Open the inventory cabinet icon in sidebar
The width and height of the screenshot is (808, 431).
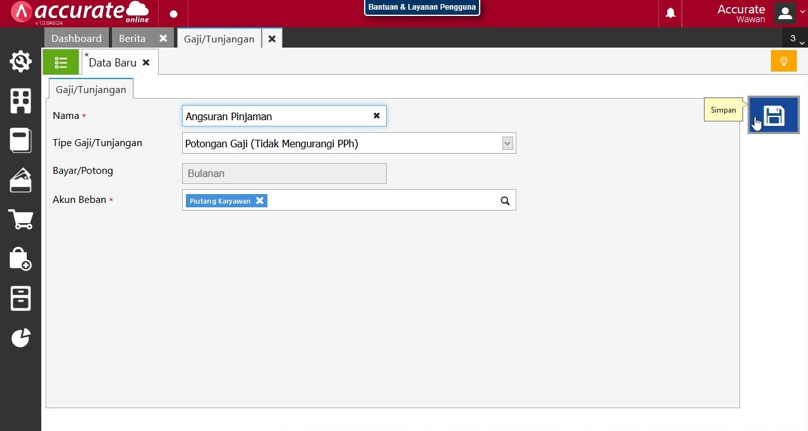point(21,298)
